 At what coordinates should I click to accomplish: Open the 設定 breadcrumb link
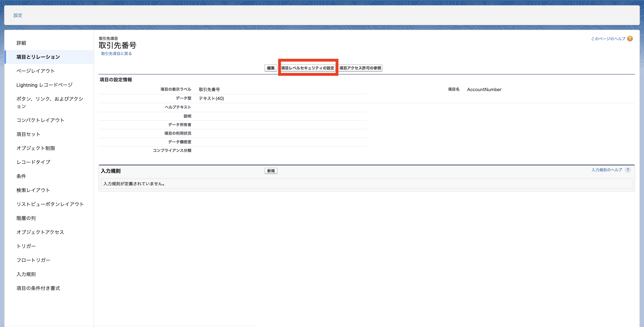click(18, 15)
